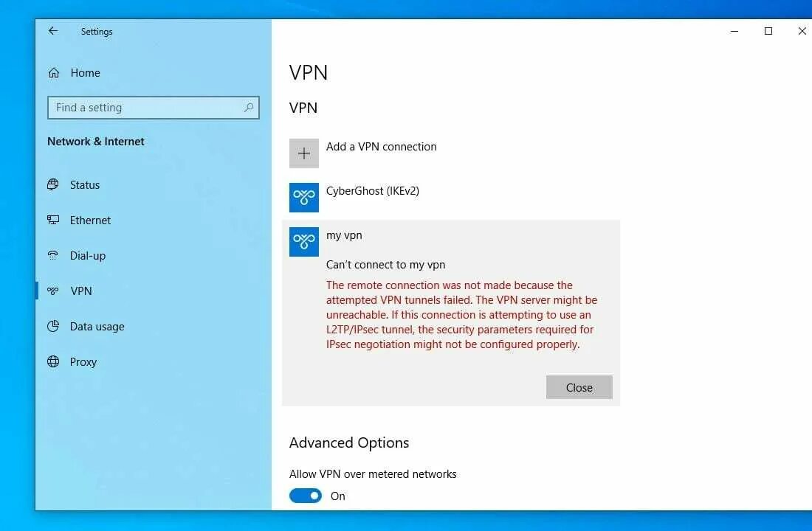This screenshot has height=531, width=812.
Task: Click the search magnifier icon
Action: pos(249,107)
